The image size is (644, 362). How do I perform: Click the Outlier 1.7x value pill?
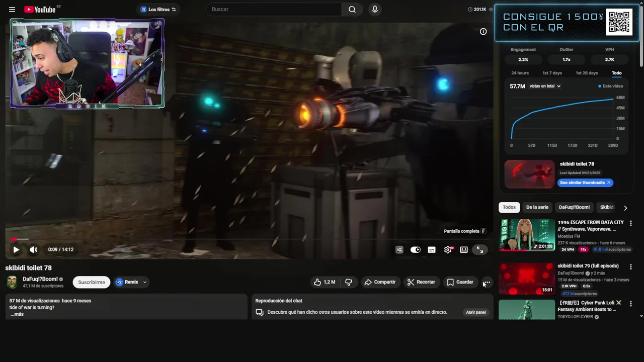[x=567, y=59]
